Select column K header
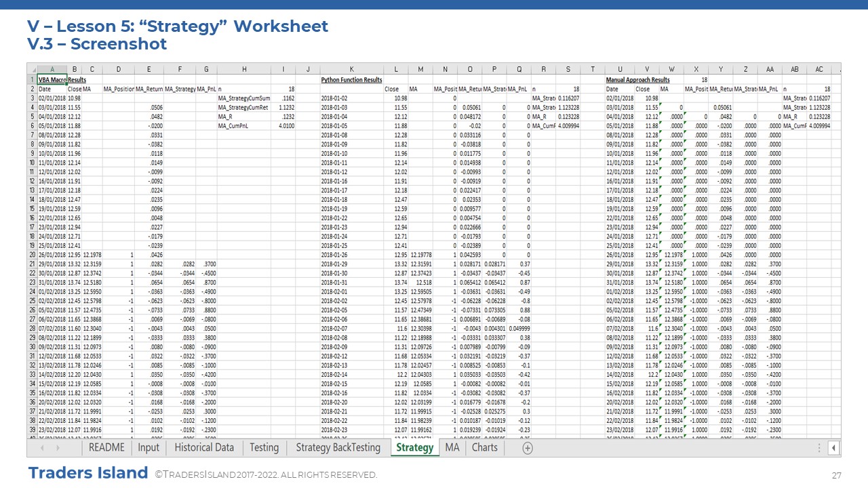Screen dimensions: 868x488 coord(351,69)
